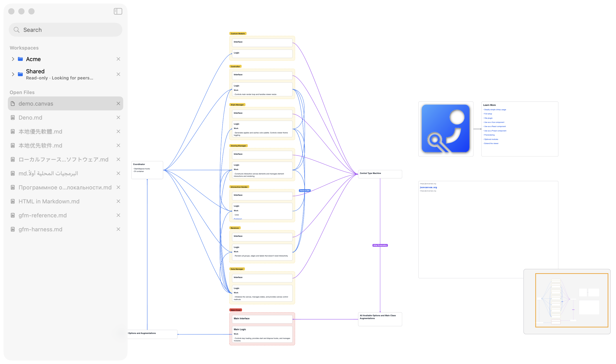Open 'Use as a React component' link
The width and height of the screenshot is (616, 364).
pos(495,127)
